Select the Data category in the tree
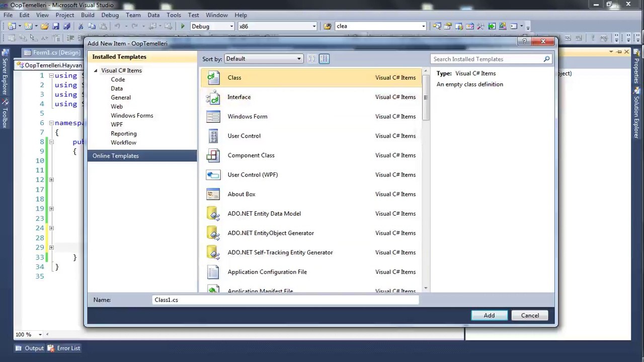Viewport: 644px width, 362px height. click(117, 88)
